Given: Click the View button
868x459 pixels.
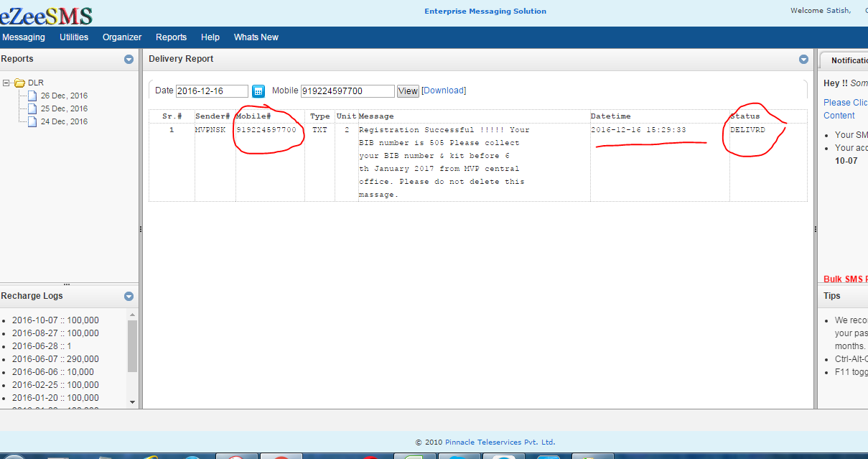Looking at the screenshot, I should click(x=408, y=91).
